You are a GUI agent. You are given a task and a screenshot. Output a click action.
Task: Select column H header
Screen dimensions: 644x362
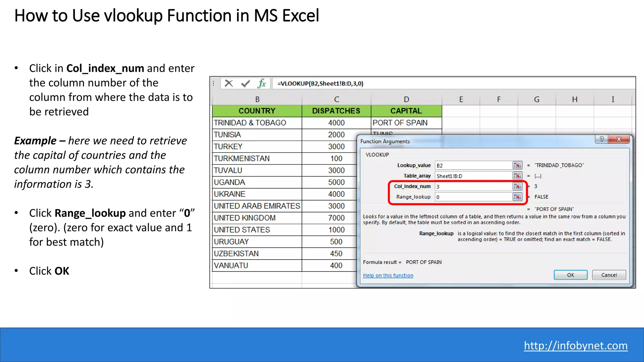[575, 99]
